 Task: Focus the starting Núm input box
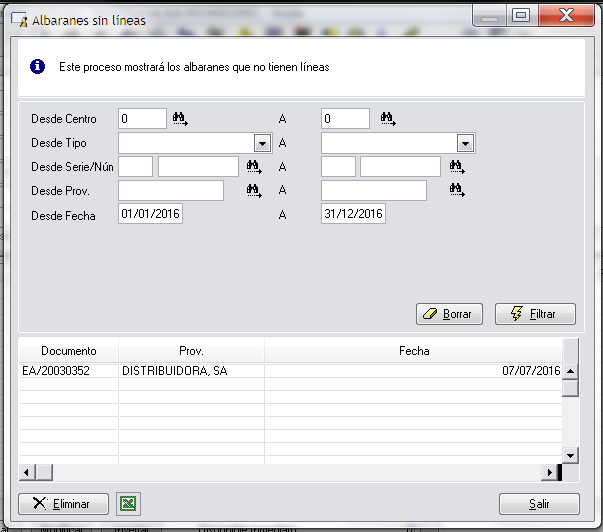click(198, 167)
